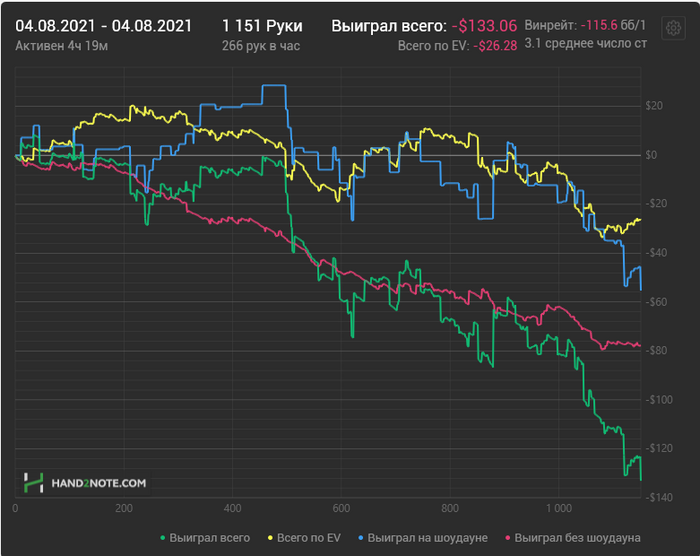Toggle the Выиграл всего legend entry
Viewport: 700px width, 556px height.
point(205,538)
